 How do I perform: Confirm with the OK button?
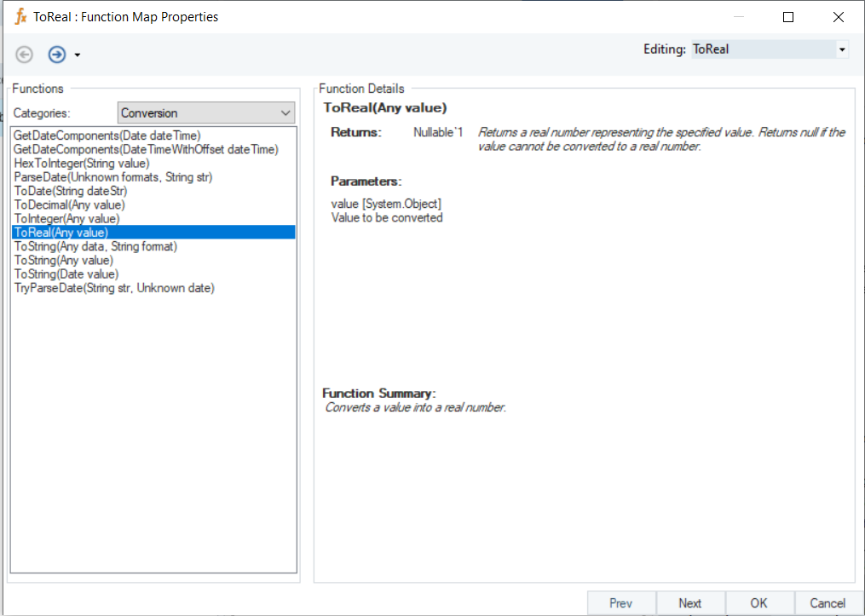[x=758, y=603]
